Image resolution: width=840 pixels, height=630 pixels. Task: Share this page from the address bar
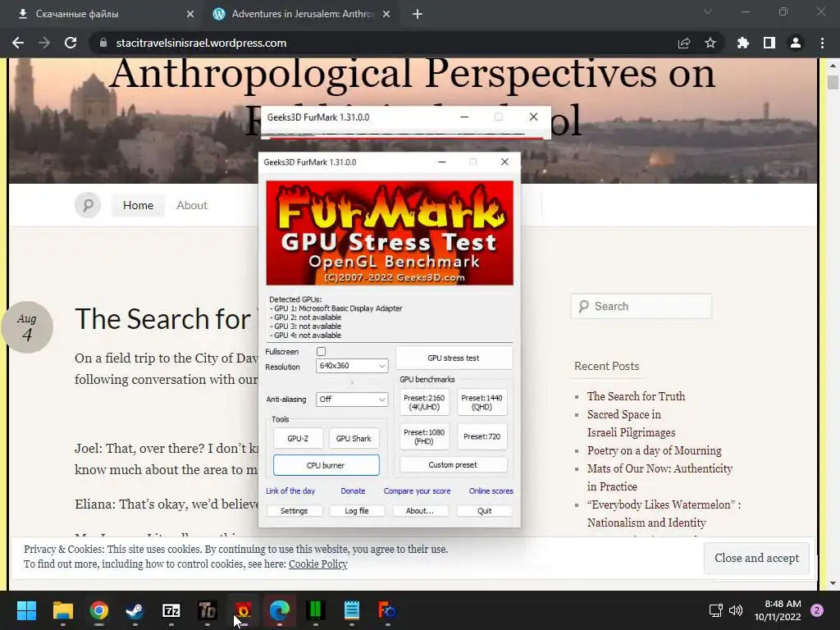pos(684,43)
